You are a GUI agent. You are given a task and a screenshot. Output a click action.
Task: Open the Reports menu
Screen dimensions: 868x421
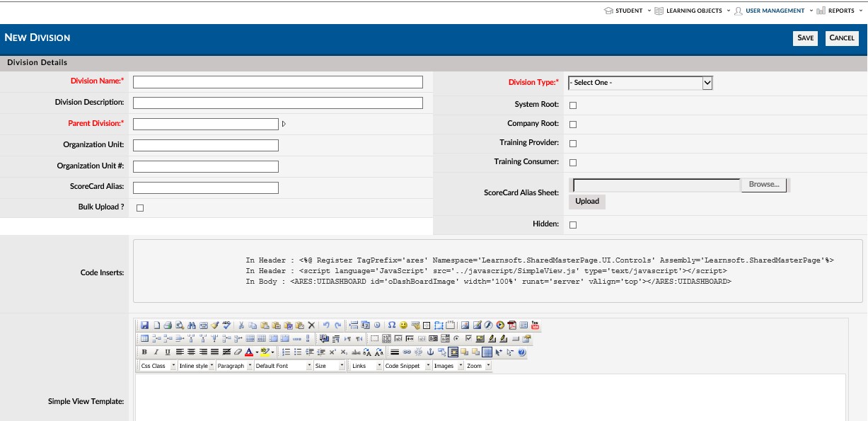pos(840,11)
